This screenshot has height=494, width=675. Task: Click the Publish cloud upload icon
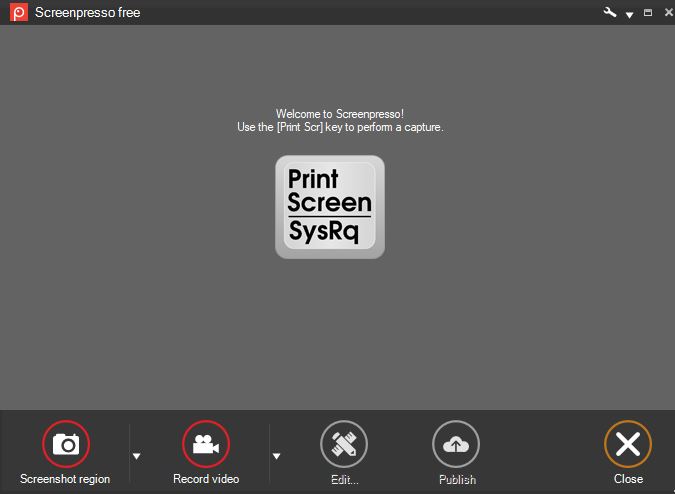(x=456, y=444)
